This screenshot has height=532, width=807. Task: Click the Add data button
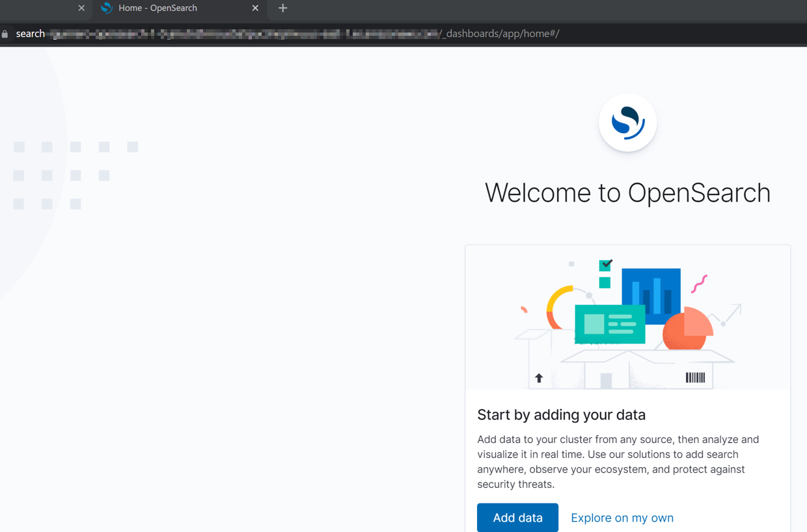point(517,518)
